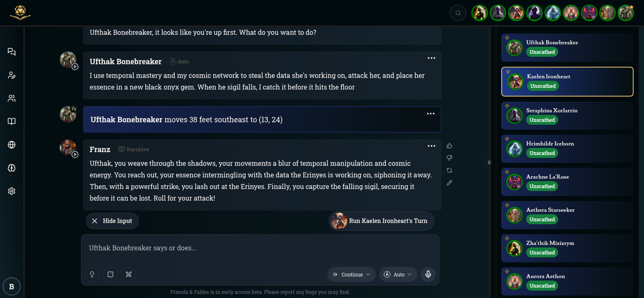Thumbs down Franz's narrative message
Image resolution: width=644 pixels, height=298 pixels.
[449, 158]
